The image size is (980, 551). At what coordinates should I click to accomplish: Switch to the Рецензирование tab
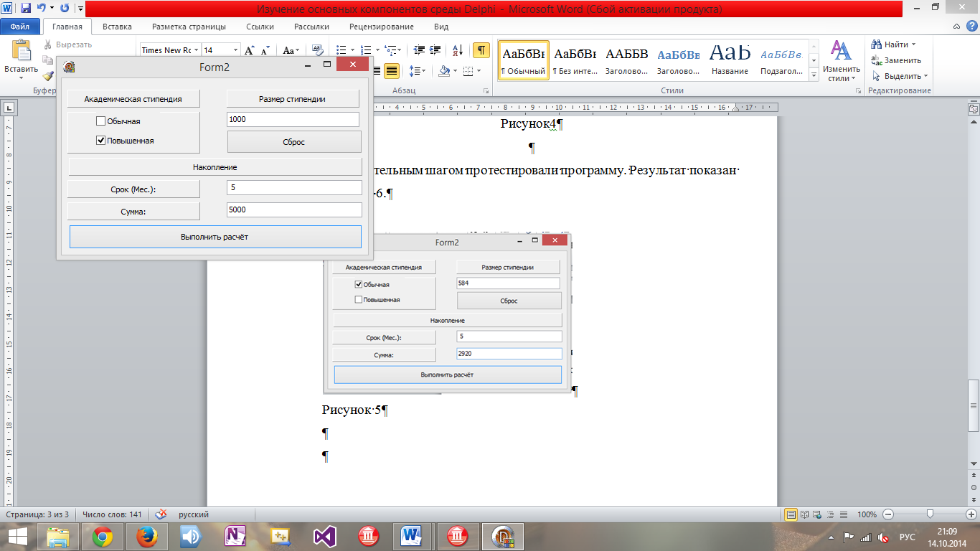382,27
